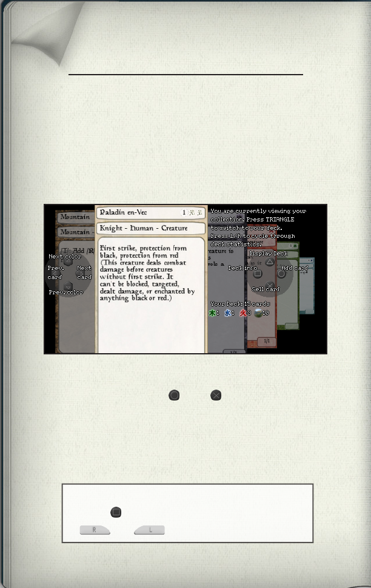This screenshot has width=371, height=588.
Task: Click the pale blue card at the far right
Action: [x=307, y=286]
